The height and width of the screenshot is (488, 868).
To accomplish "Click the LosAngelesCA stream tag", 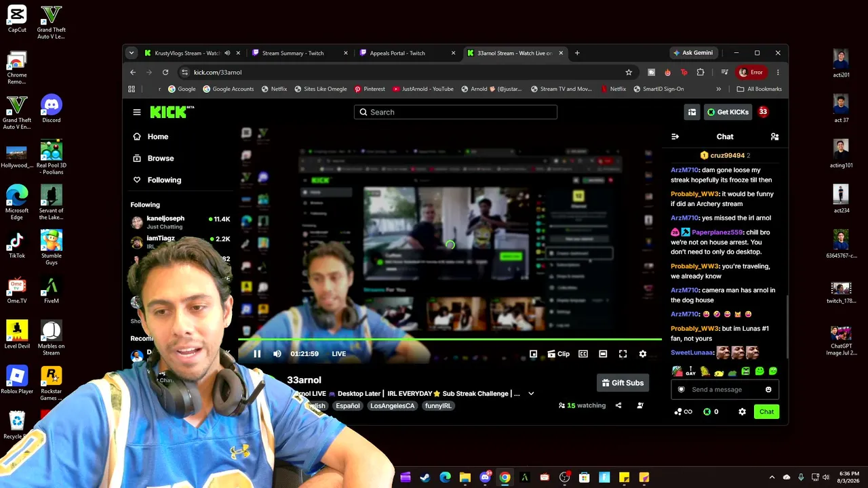I will point(392,406).
